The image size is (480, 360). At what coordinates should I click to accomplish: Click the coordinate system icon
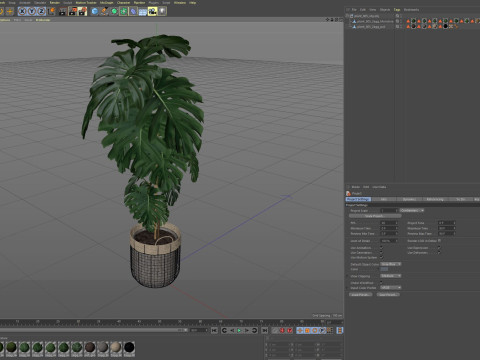pyautogui.click(x=51, y=11)
